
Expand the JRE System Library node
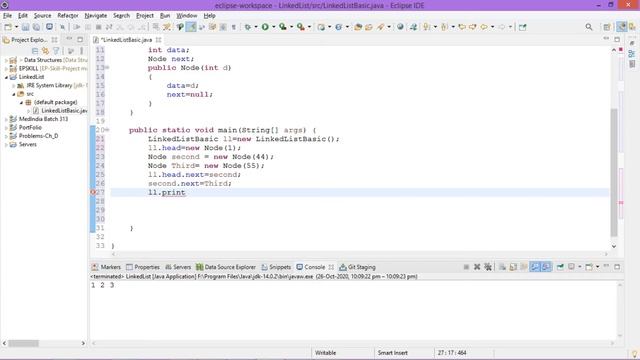(x=13, y=86)
